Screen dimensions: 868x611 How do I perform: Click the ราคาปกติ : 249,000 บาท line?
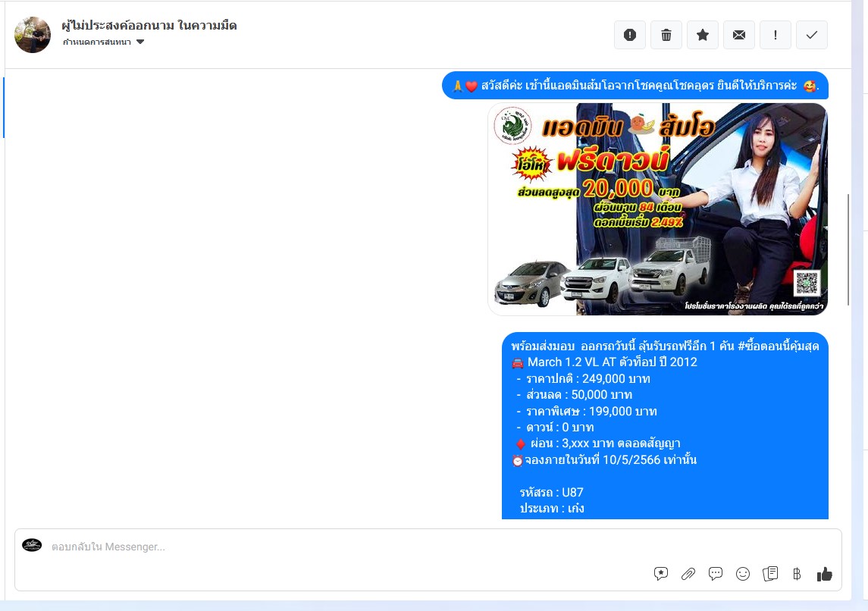coord(584,379)
